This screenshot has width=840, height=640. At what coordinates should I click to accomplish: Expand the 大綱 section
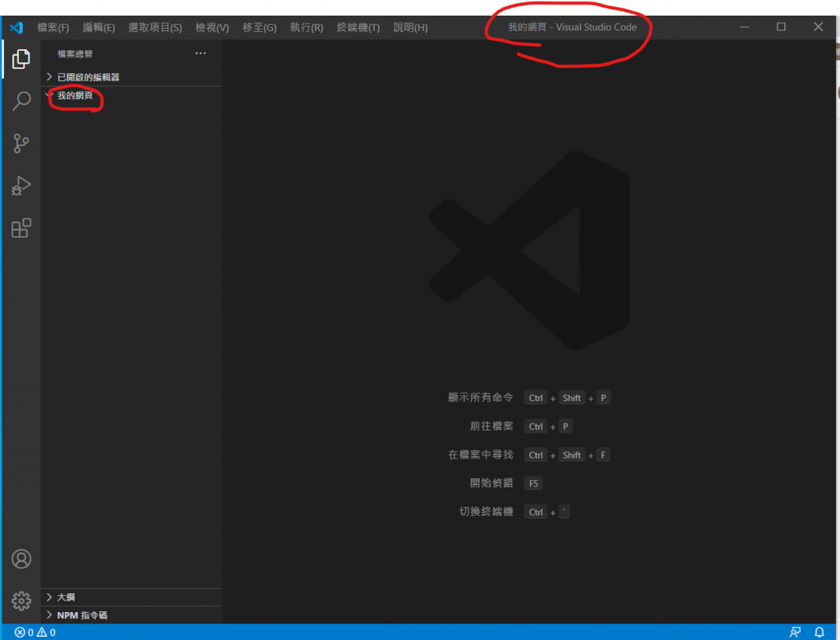(131, 597)
